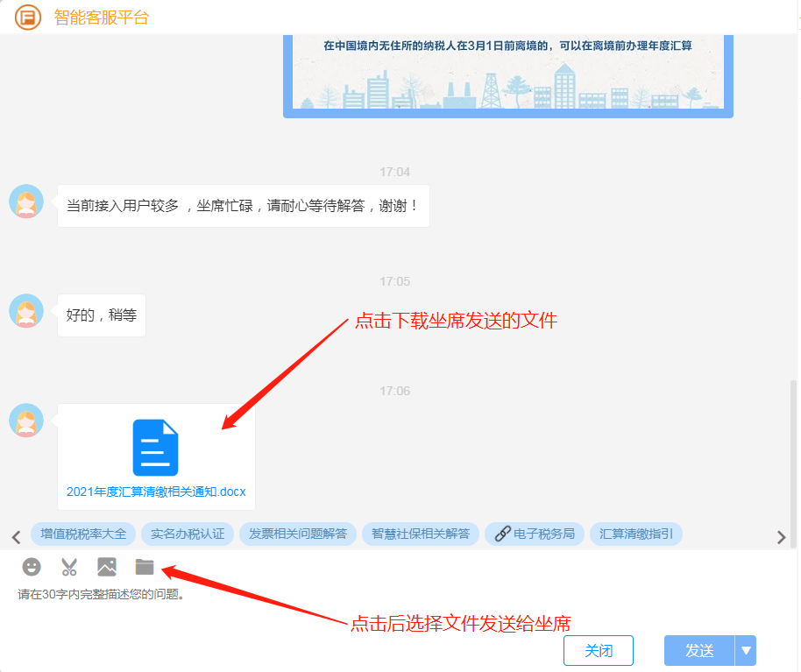Click the 智能客服平台 title
The width and height of the screenshot is (801, 672).
[x=101, y=18]
